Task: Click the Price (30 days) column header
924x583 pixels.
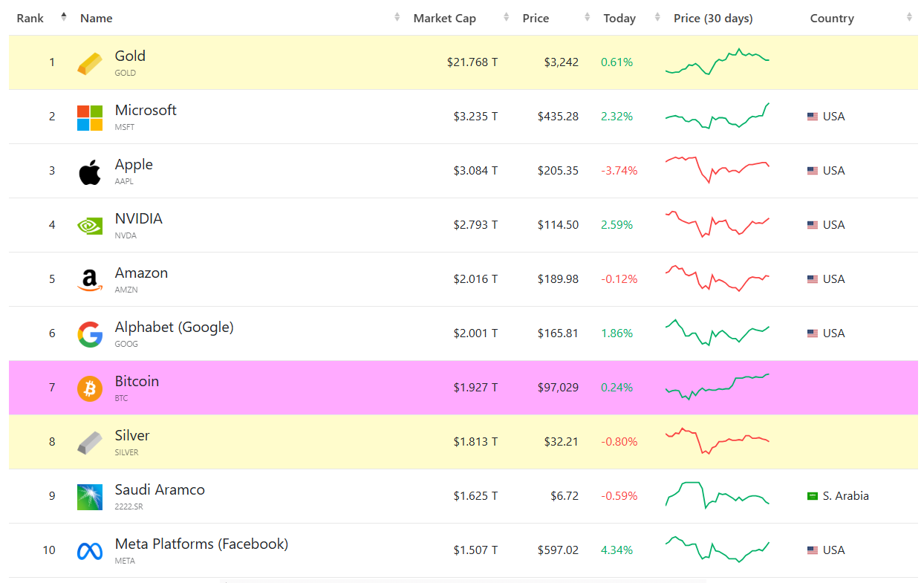Action: point(713,19)
